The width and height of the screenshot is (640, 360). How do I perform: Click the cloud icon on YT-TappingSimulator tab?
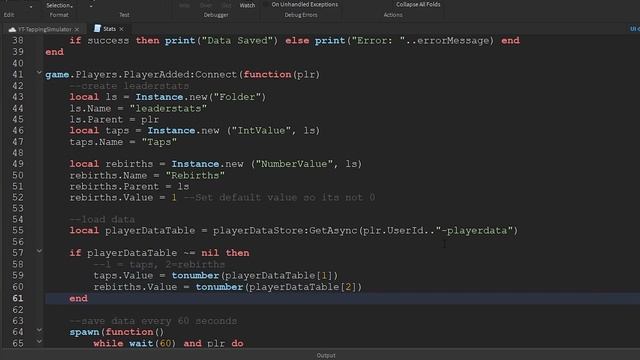click(x=12, y=29)
